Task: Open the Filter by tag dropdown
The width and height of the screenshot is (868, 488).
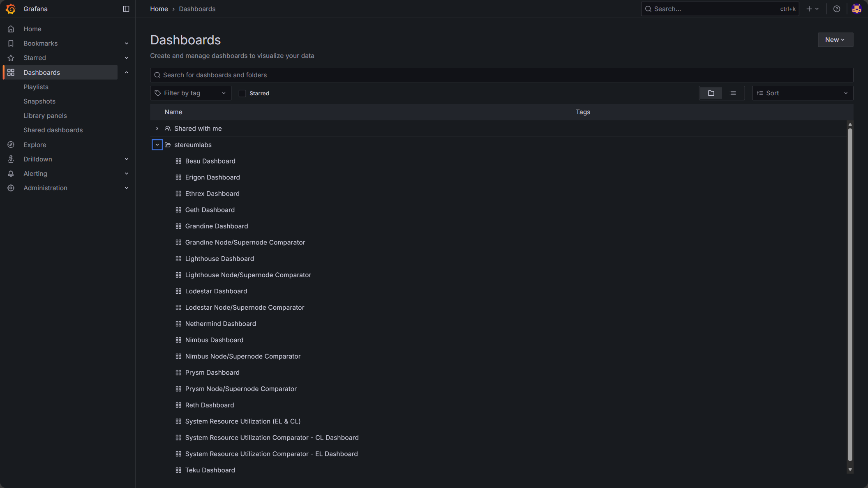Action: [x=191, y=93]
